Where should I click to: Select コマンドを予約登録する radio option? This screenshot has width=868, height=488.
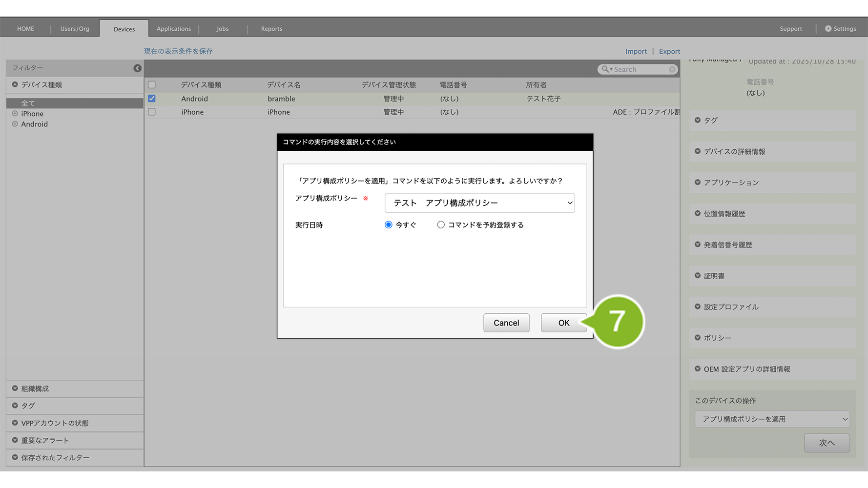[441, 225]
